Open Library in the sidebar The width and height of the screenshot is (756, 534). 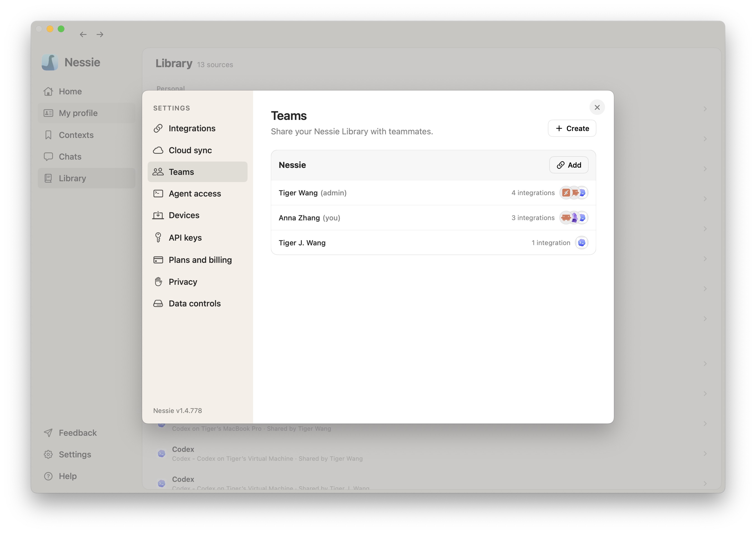pyautogui.click(x=87, y=178)
